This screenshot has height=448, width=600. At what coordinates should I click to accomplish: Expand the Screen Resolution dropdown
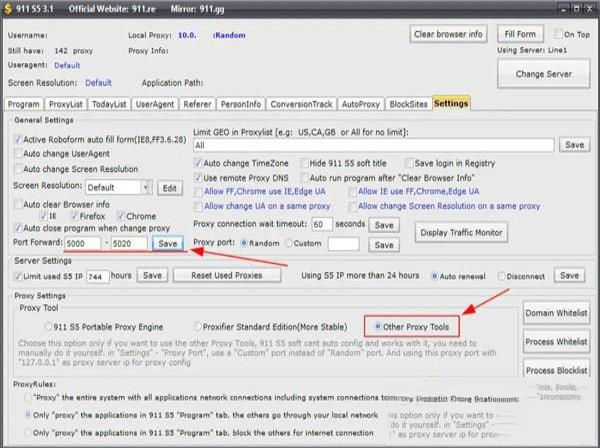pos(146,187)
